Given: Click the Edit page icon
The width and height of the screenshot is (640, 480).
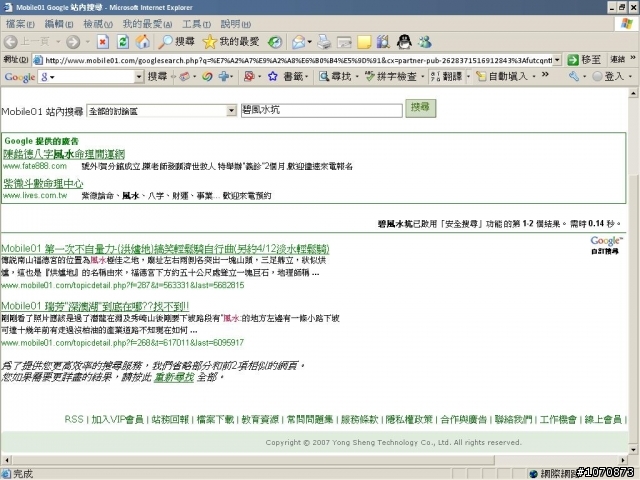Looking at the screenshot, I should (x=344, y=42).
